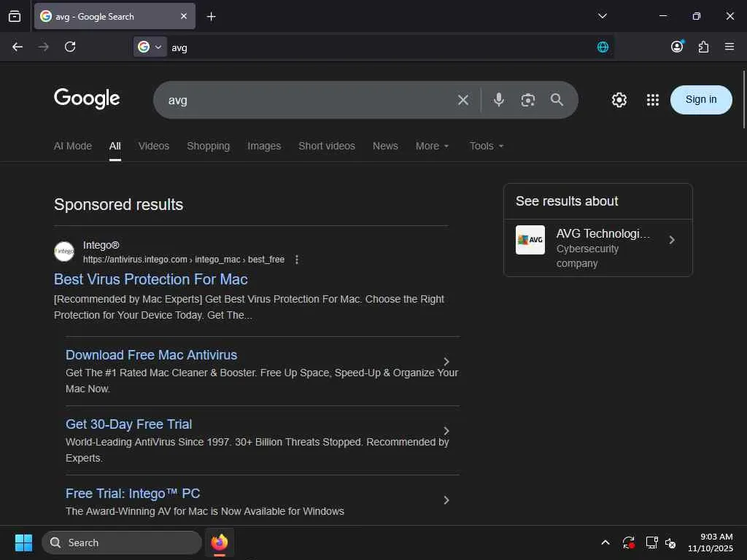The width and height of the screenshot is (747, 560).
Task: Open AVG Technologies result card
Action: click(x=597, y=248)
